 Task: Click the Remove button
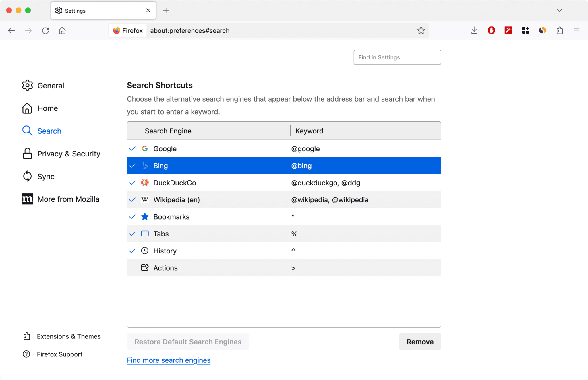[420, 342]
